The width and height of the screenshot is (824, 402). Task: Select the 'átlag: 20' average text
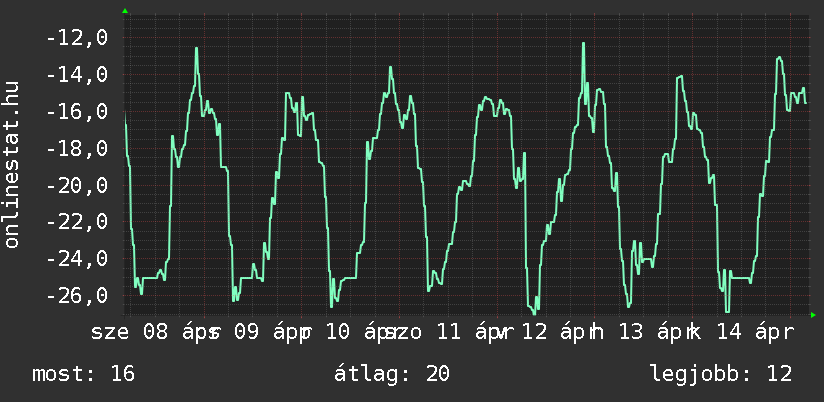(394, 374)
